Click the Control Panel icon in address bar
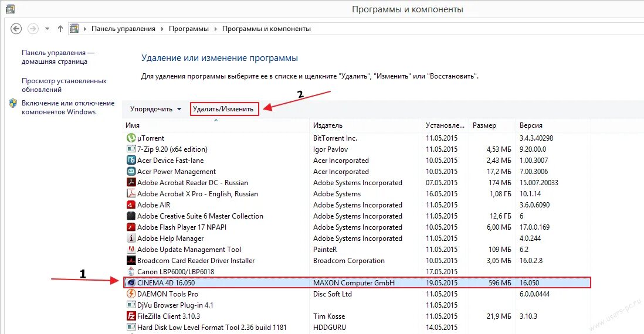644x334 pixels. click(x=74, y=29)
